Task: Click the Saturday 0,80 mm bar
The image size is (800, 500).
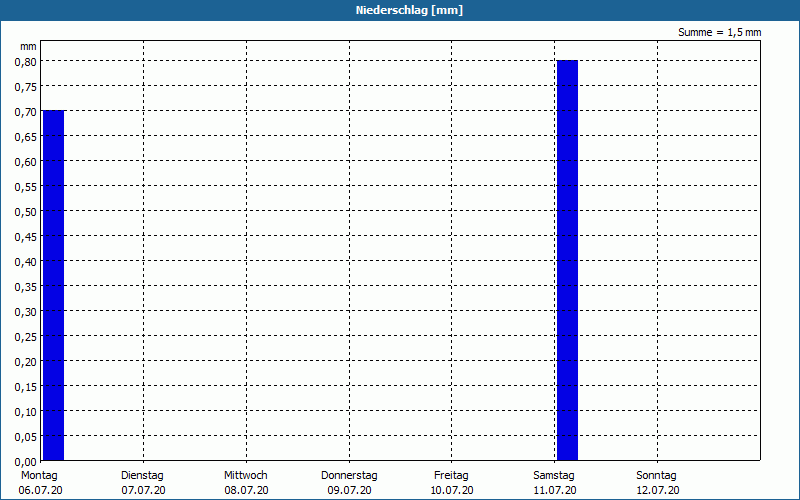Action: tap(567, 260)
